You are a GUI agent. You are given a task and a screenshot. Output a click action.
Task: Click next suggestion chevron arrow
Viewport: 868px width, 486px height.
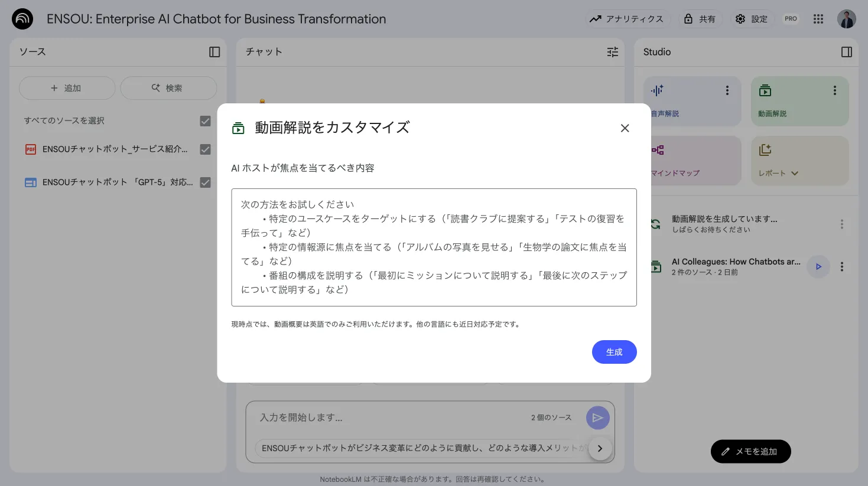[600, 448]
